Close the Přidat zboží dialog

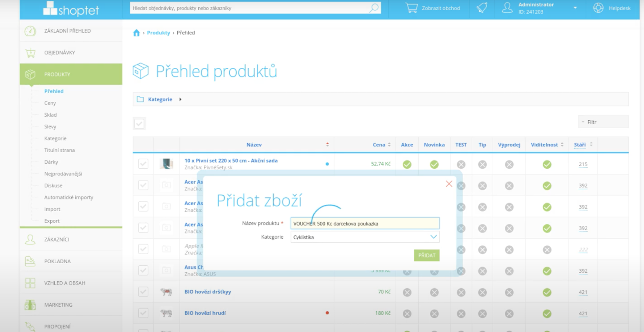[x=449, y=184]
